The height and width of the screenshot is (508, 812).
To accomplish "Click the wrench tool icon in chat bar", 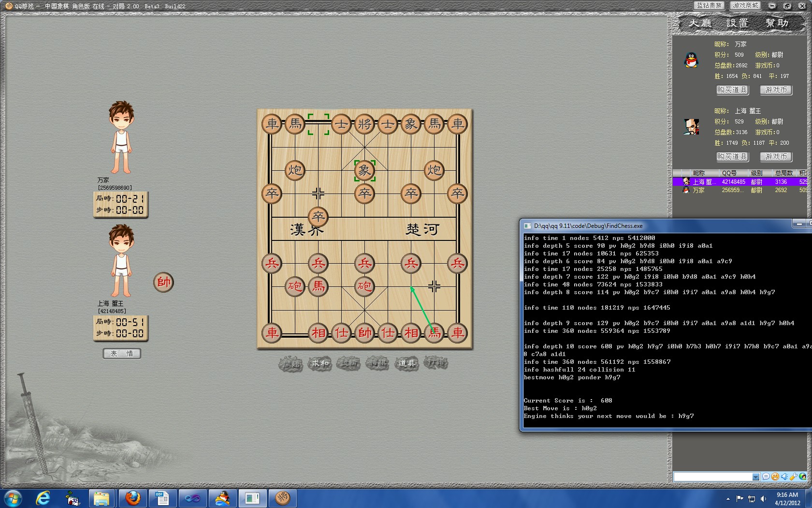I will (793, 477).
